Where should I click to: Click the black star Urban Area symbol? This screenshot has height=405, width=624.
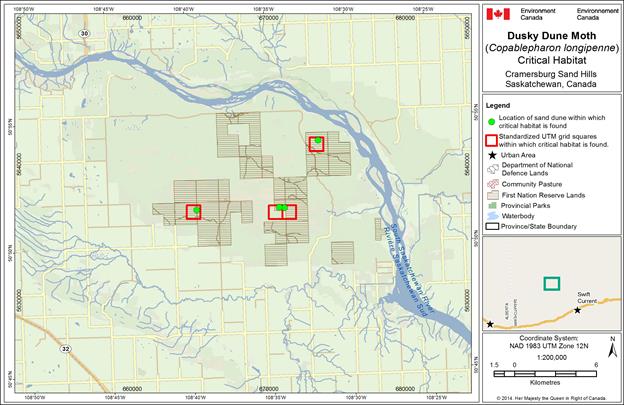491,157
